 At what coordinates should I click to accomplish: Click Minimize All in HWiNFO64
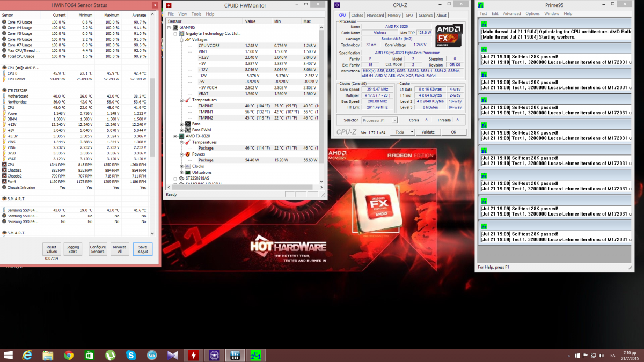click(x=120, y=249)
